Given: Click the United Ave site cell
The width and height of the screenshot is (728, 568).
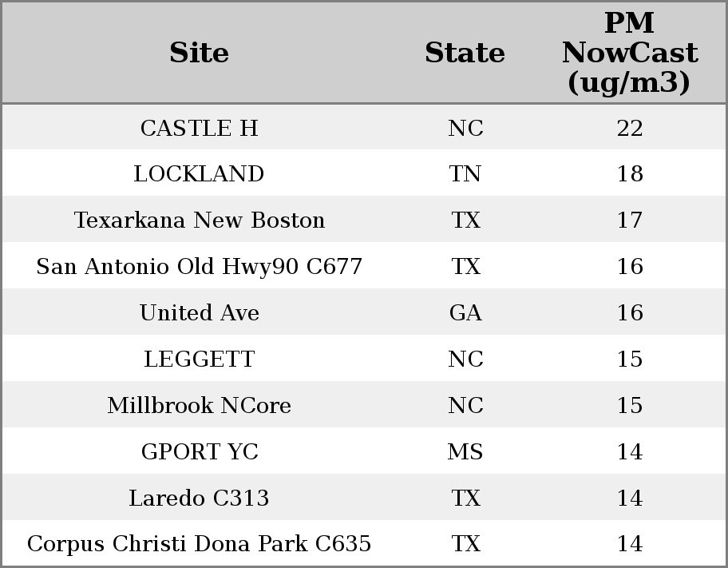Looking at the screenshot, I should coord(200,312).
